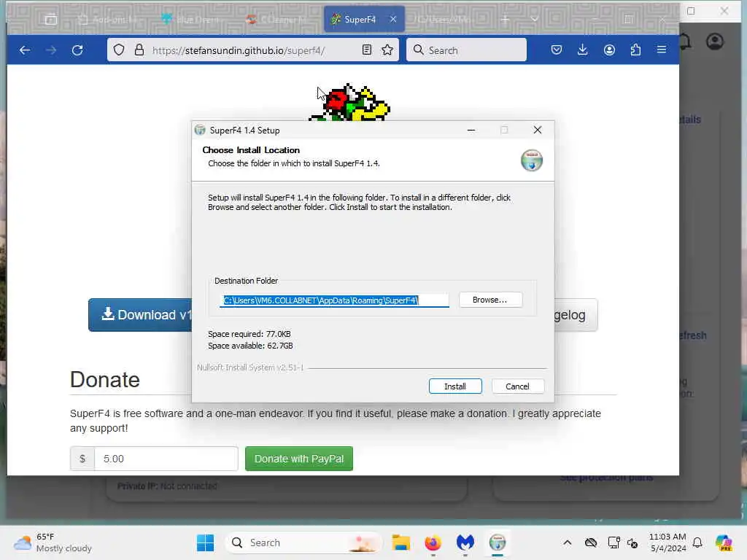Viewport: 747px width, 560px height.
Task: Switch to the Add-ons tab
Action: (x=109, y=20)
